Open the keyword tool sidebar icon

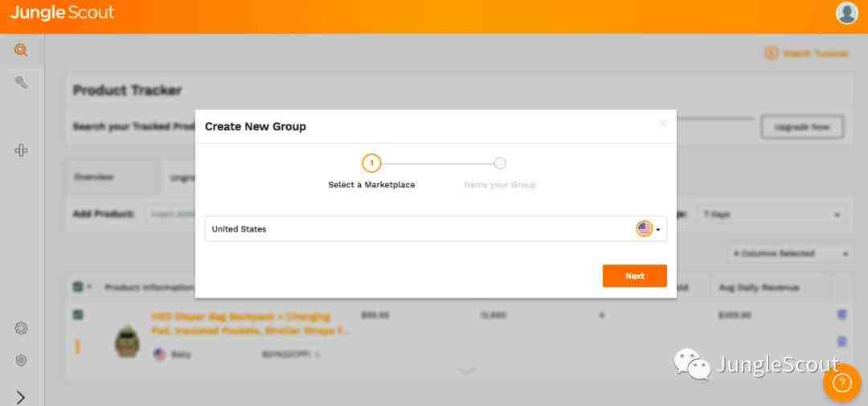point(21,83)
